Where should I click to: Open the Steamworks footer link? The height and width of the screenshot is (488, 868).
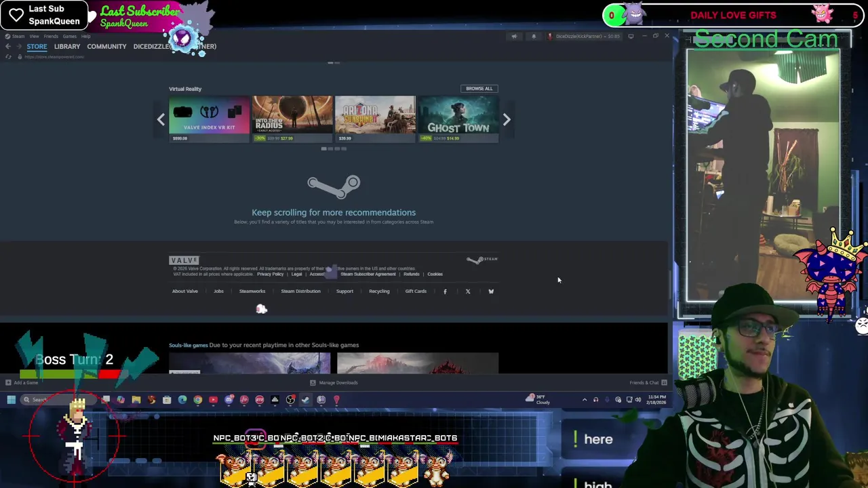coord(252,291)
